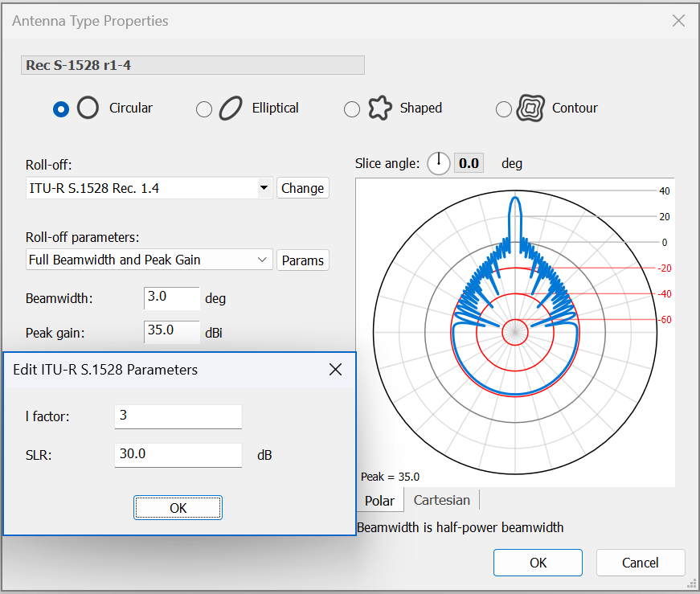The image size is (700, 594).
Task: Click the '40' axis label on the plot
Action: tap(665, 191)
